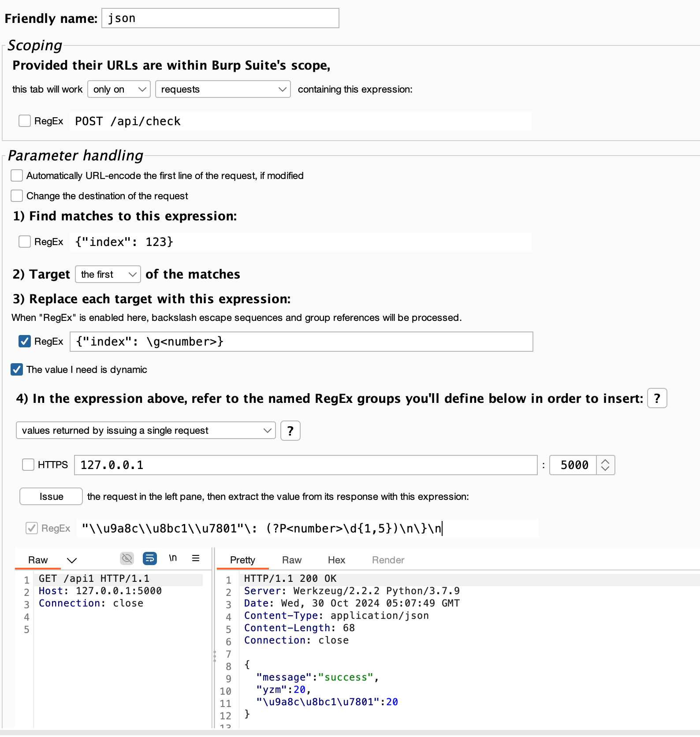Expand the 'requests' dropdown
700x737 pixels.
(x=223, y=89)
